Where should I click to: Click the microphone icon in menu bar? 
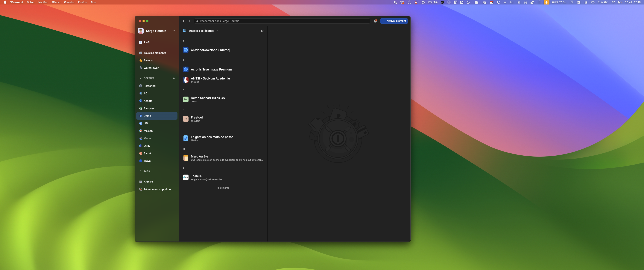(x=546, y=2)
